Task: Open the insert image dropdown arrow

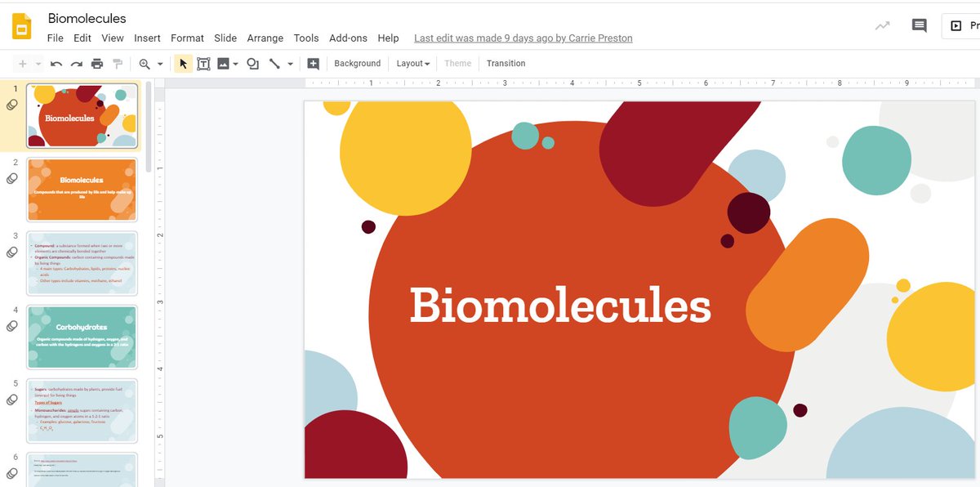Action: 235,64
